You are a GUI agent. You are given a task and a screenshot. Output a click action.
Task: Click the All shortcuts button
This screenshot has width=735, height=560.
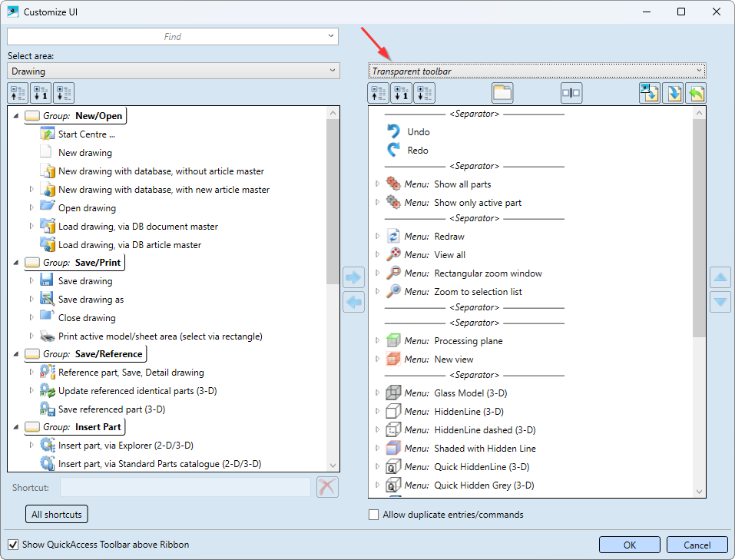pyautogui.click(x=56, y=514)
